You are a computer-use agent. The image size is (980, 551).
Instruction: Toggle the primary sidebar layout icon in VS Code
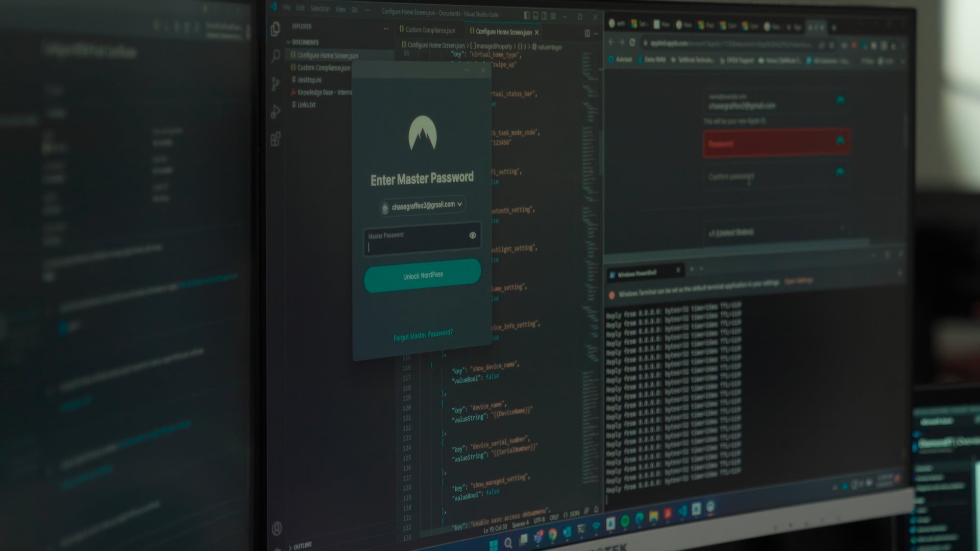526,15
